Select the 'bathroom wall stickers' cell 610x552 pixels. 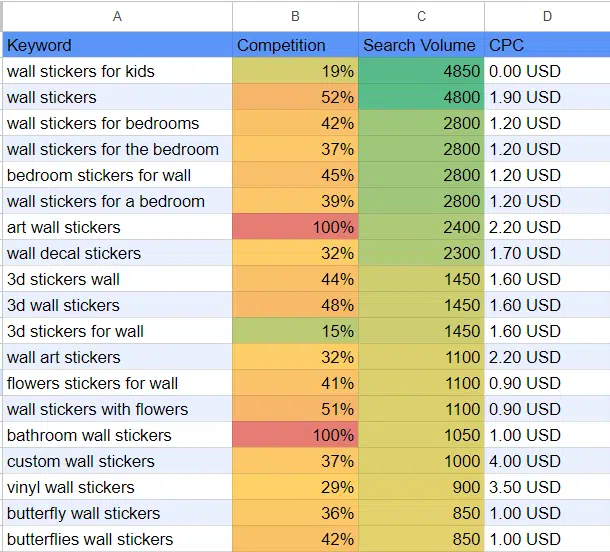[x=117, y=435]
